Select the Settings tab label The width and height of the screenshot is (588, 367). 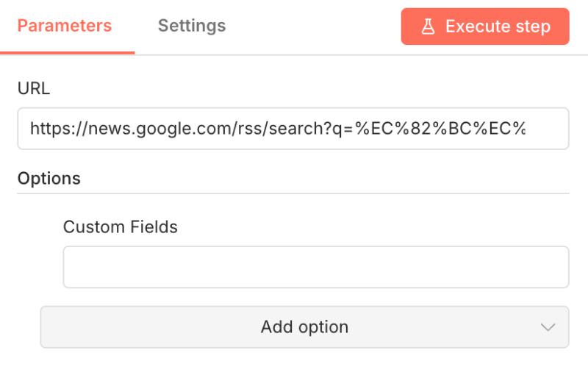(192, 26)
